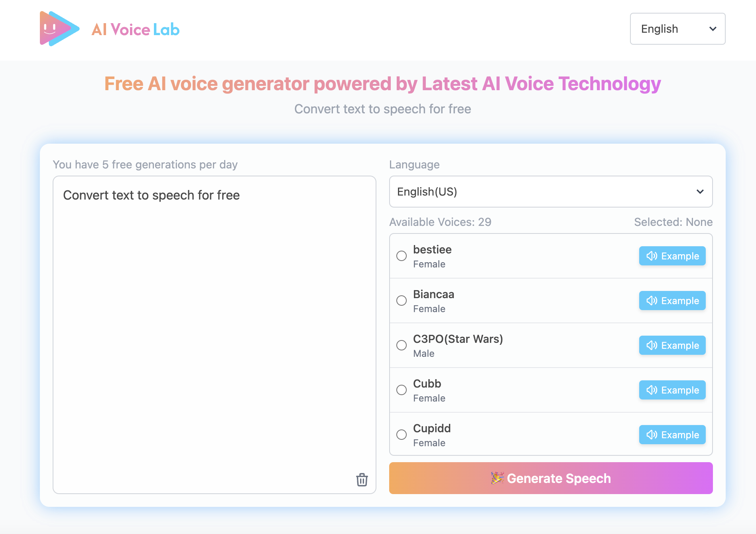Image resolution: width=756 pixels, height=534 pixels.
Task: Select the Biancaa voice
Action: [x=401, y=301]
